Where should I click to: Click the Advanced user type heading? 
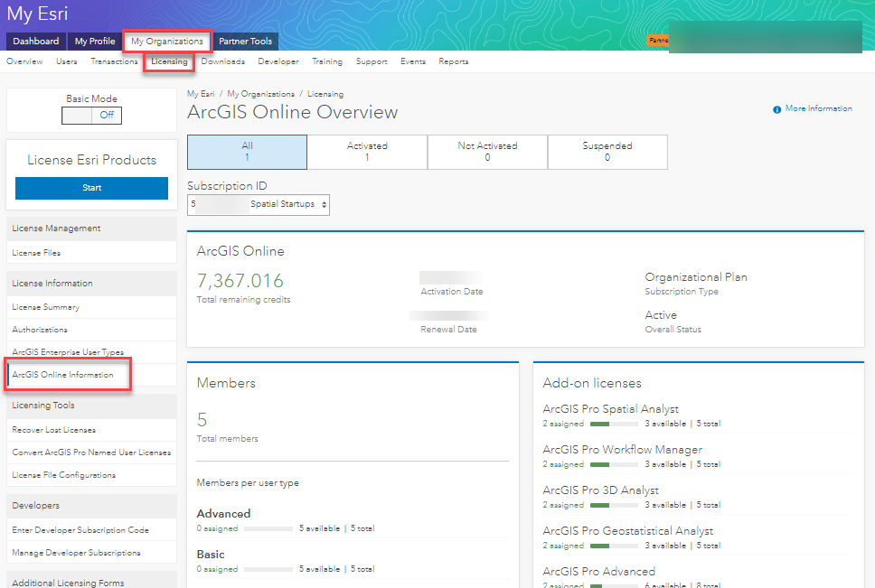tap(223, 513)
